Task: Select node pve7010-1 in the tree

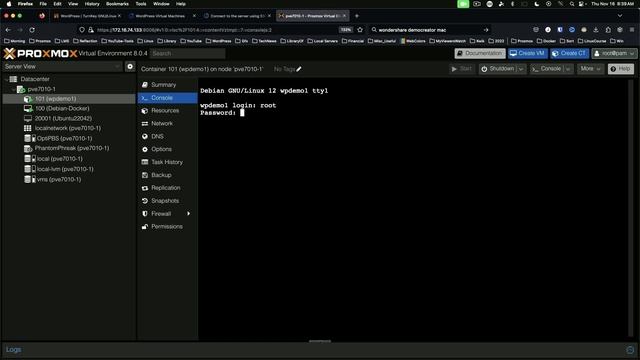Action: [41, 89]
